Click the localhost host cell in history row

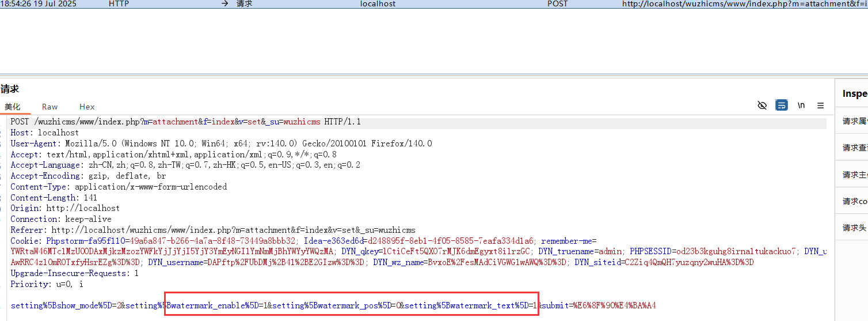coord(378,3)
